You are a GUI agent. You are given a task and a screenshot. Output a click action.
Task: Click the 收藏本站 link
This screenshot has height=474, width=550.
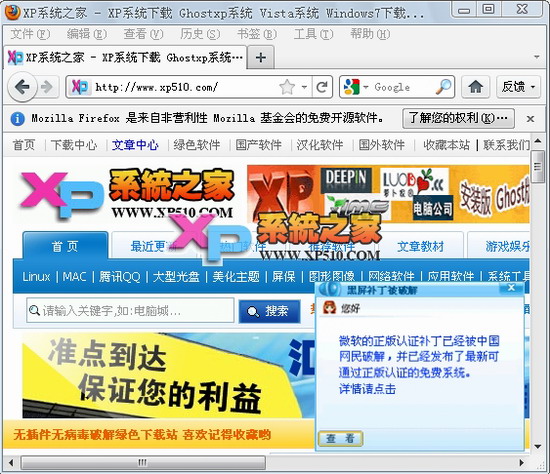pos(447,145)
